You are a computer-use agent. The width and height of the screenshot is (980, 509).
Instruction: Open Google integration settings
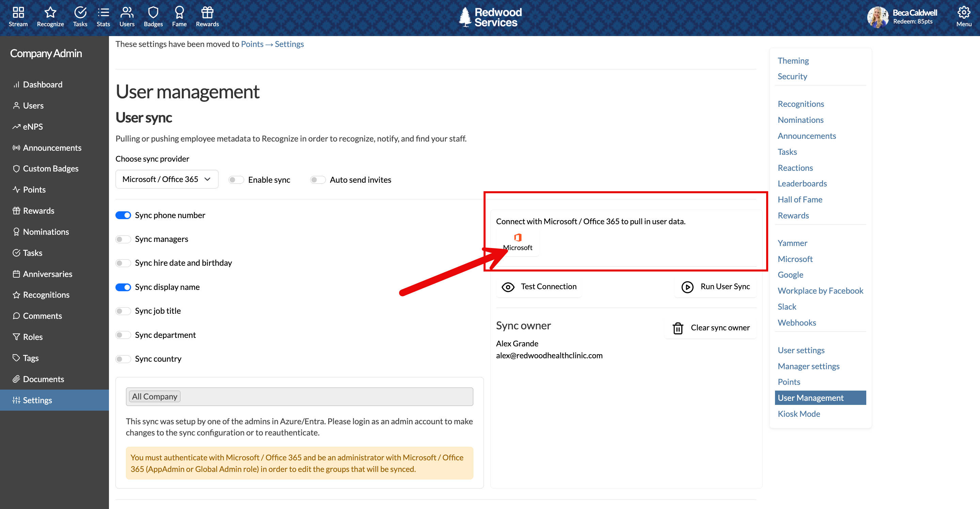tap(791, 275)
